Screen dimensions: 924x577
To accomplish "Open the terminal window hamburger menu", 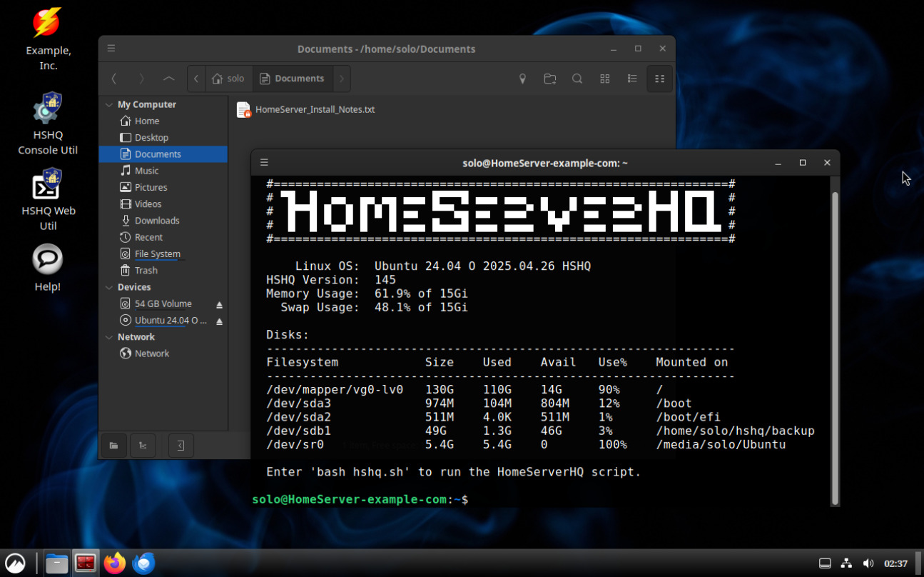I will pyautogui.click(x=264, y=163).
